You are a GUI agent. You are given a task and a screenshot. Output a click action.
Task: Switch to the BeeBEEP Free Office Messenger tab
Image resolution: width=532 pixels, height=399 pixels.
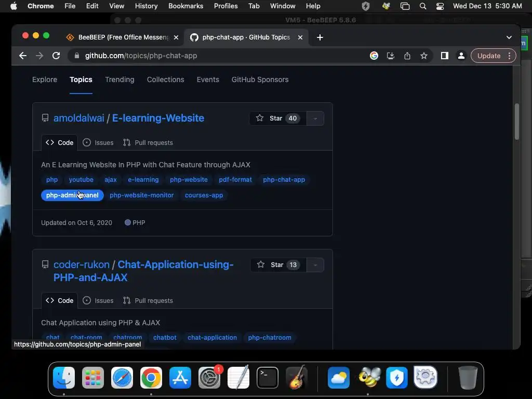pyautogui.click(x=122, y=37)
